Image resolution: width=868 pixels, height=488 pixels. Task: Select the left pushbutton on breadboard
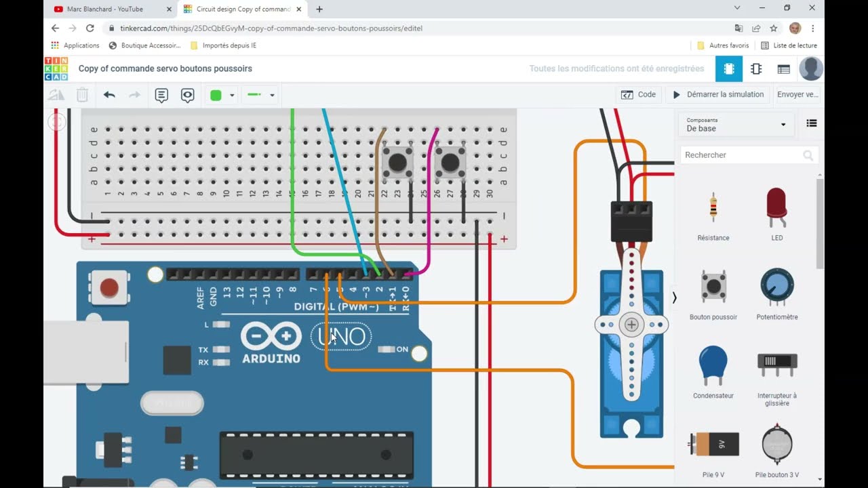(x=397, y=163)
